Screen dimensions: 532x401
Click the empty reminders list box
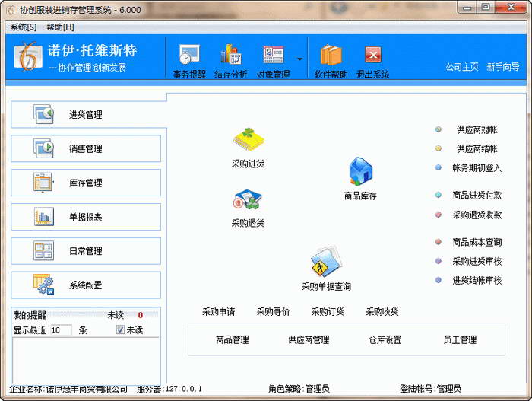86,361
